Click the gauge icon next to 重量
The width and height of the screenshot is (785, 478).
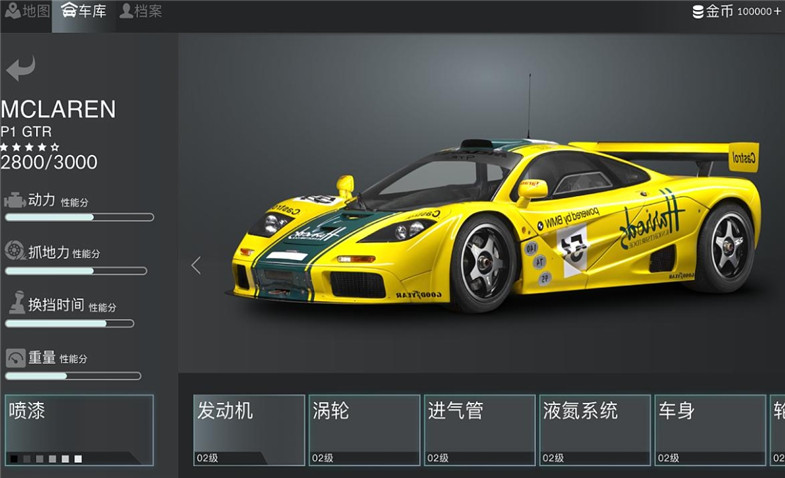[x=16, y=358]
